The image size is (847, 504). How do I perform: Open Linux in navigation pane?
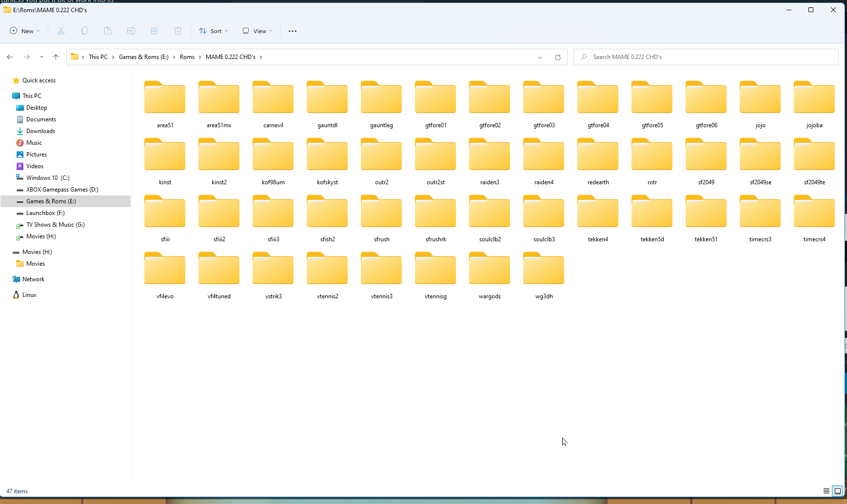(x=24, y=295)
